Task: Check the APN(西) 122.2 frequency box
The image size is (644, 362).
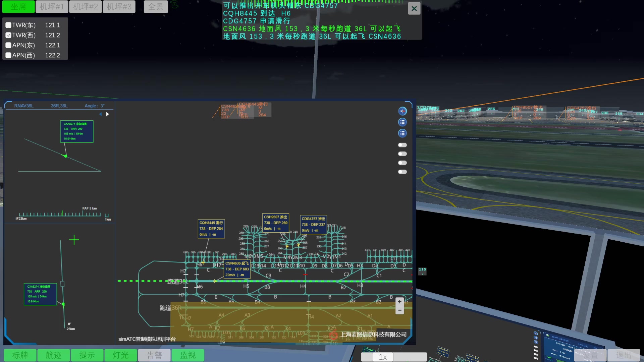Action: click(9, 55)
